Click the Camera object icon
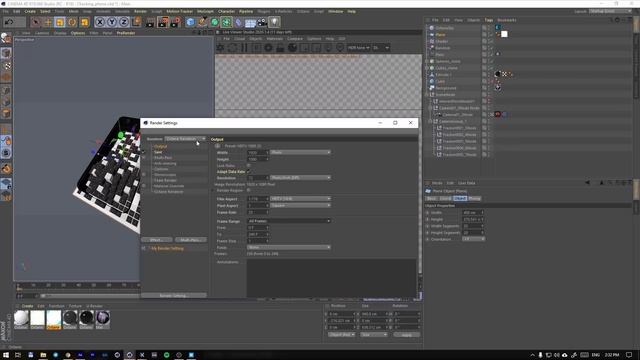This screenshot has height=360, width=640. pos(262,22)
